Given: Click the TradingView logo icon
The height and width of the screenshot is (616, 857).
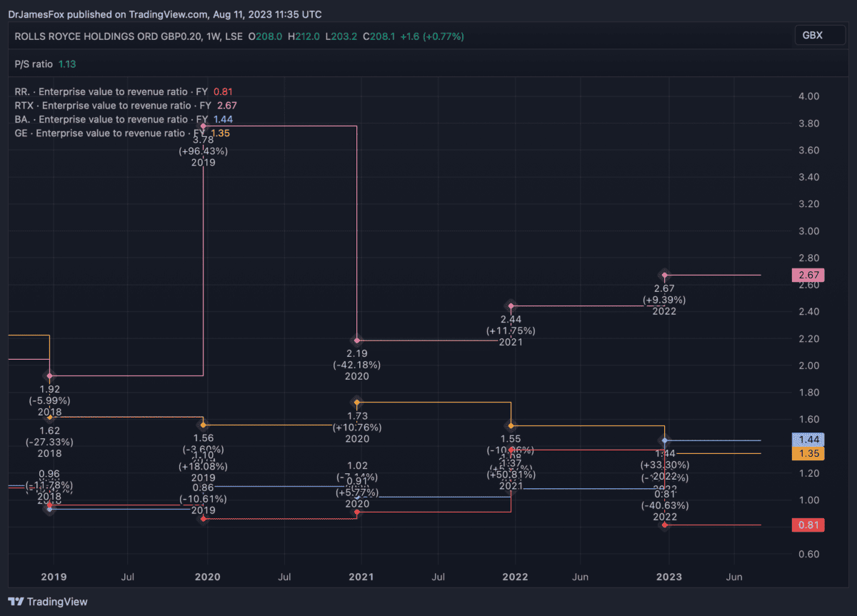Looking at the screenshot, I should [x=16, y=602].
